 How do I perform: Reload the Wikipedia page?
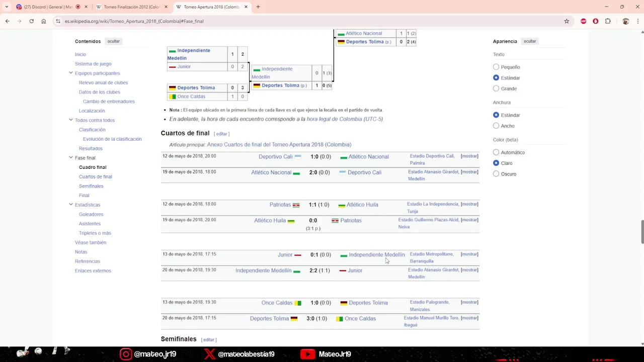(31, 21)
